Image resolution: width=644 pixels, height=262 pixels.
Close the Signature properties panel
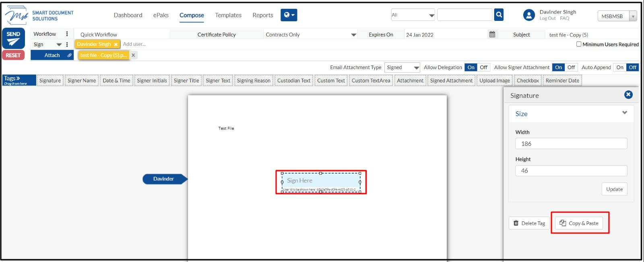pos(628,94)
